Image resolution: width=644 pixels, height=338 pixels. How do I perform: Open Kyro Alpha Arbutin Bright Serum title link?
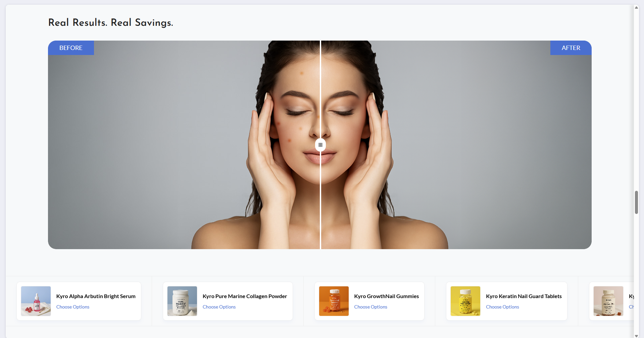pos(96,296)
